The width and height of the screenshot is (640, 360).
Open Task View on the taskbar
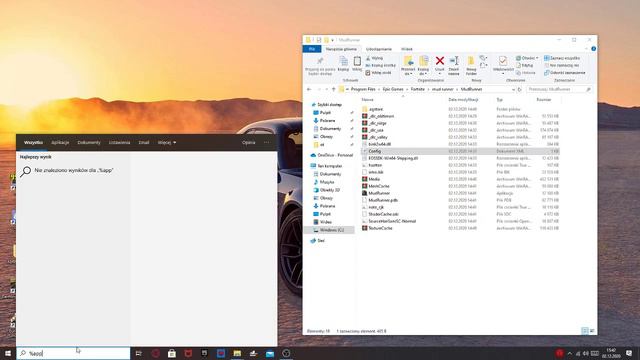(x=138, y=353)
